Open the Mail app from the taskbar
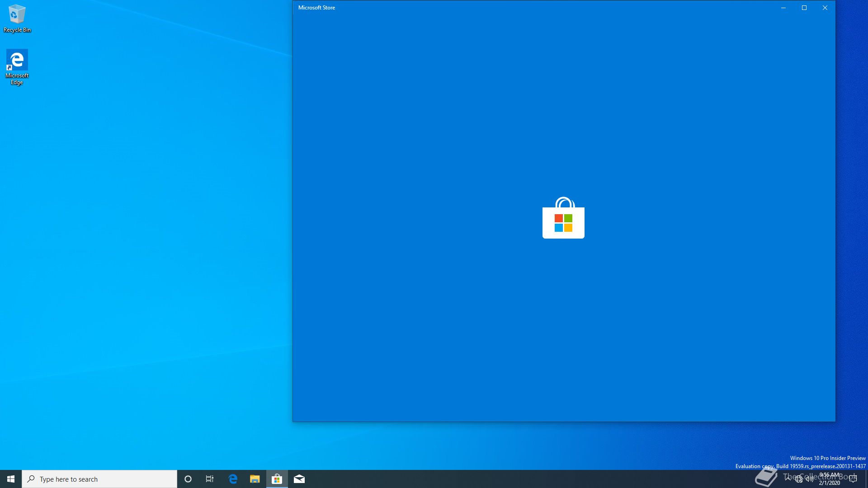This screenshot has width=868, height=488. coord(299,479)
